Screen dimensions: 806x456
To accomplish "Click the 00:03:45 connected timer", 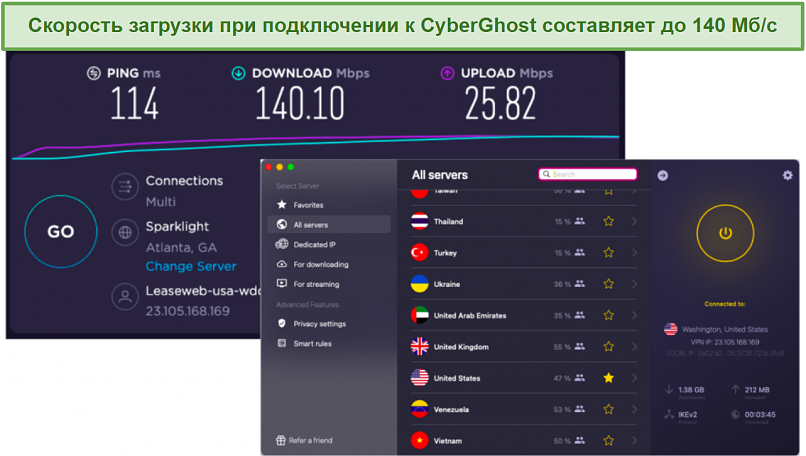I will (760, 414).
